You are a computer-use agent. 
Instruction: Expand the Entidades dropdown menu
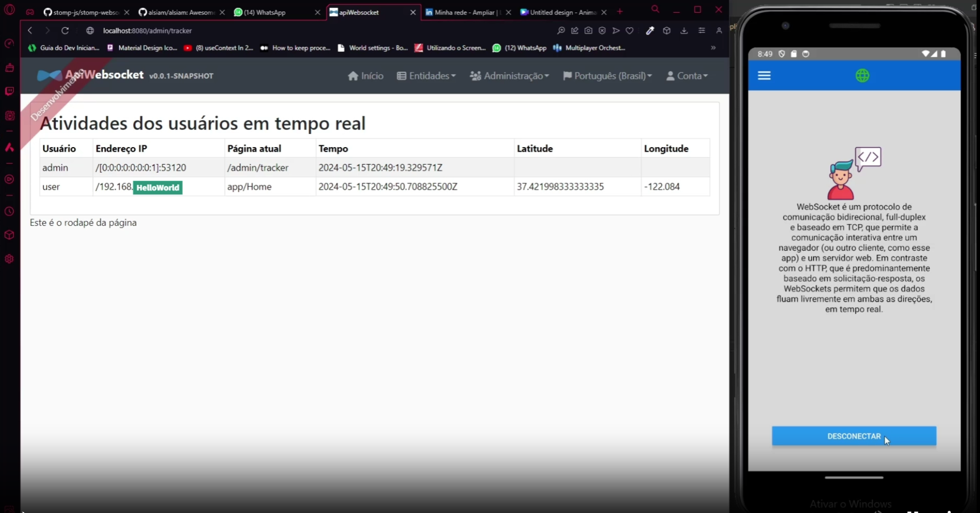click(x=426, y=76)
